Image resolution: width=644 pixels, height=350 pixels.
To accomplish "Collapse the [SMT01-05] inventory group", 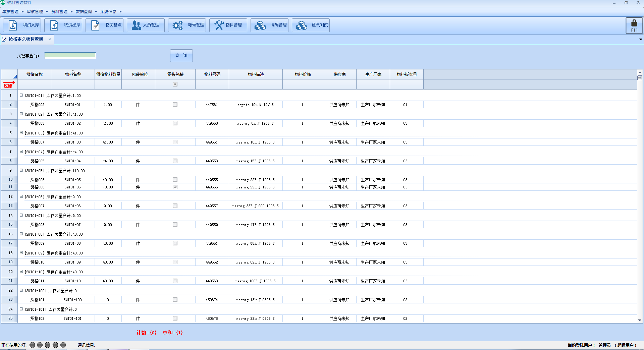I will click(x=21, y=170).
